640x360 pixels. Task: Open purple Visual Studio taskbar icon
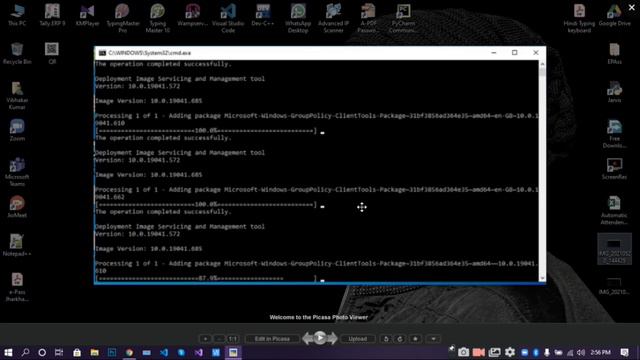[x=199, y=352]
